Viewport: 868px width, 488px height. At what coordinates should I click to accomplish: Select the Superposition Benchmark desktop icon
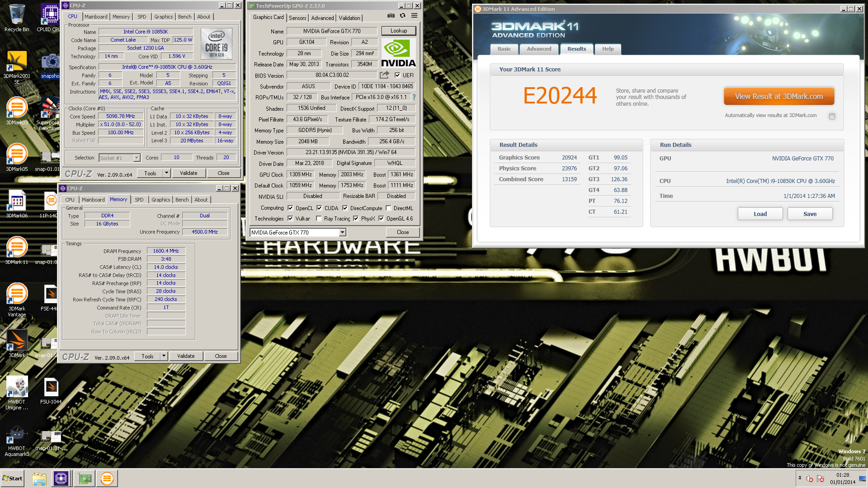click(49, 113)
